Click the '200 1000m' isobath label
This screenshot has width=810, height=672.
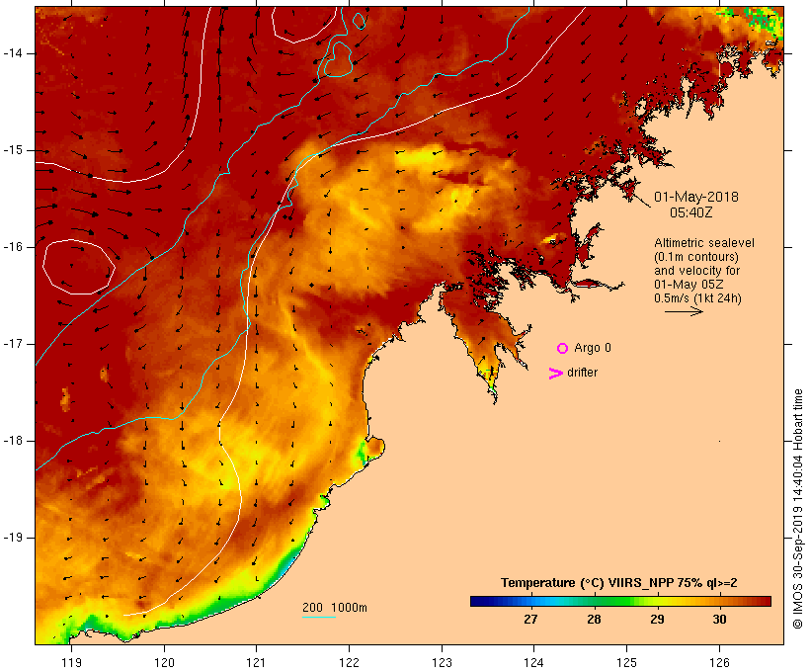(335, 608)
